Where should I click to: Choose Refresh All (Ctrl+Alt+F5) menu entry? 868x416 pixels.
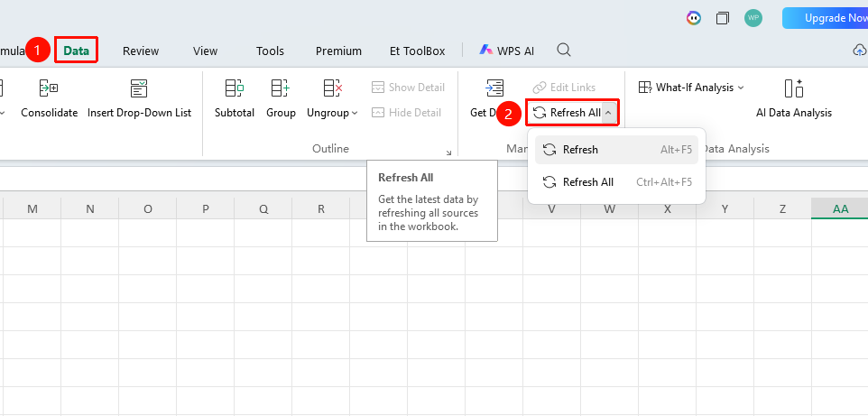[616, 182]
